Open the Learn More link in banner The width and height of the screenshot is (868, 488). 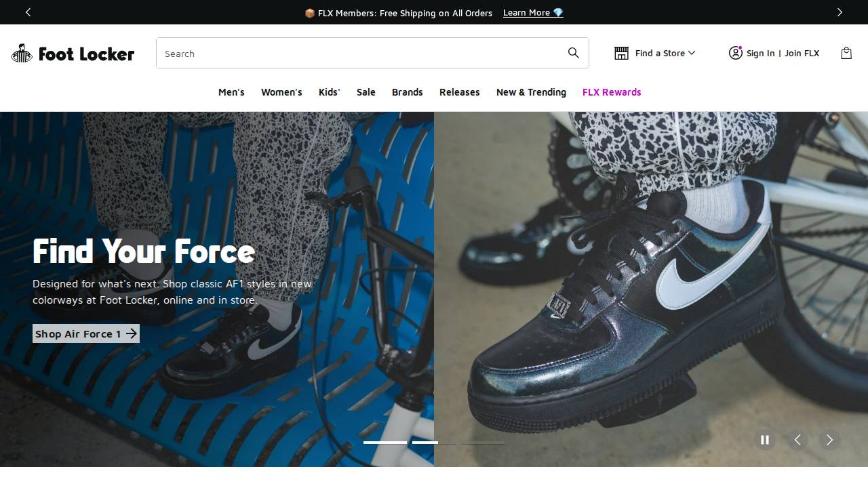click(x=526, y=12)
